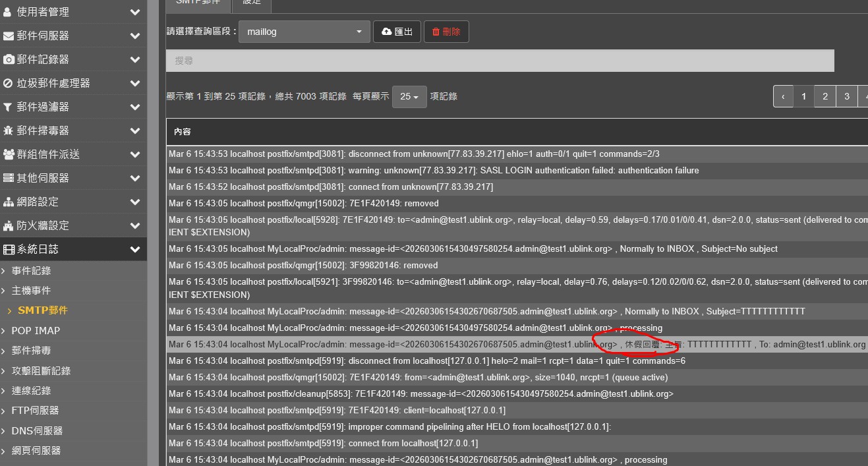Collapse the 系統日誌 menu section
Viewport: 868px width, 466px height.
point(135,249)
